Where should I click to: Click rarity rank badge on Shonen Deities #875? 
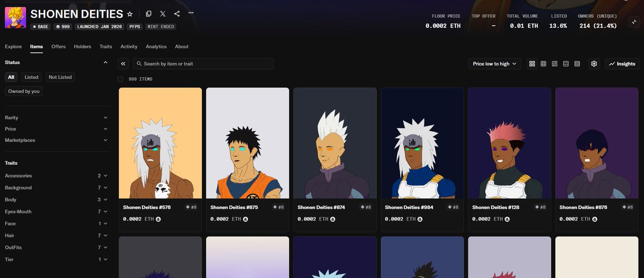(278, 207)
